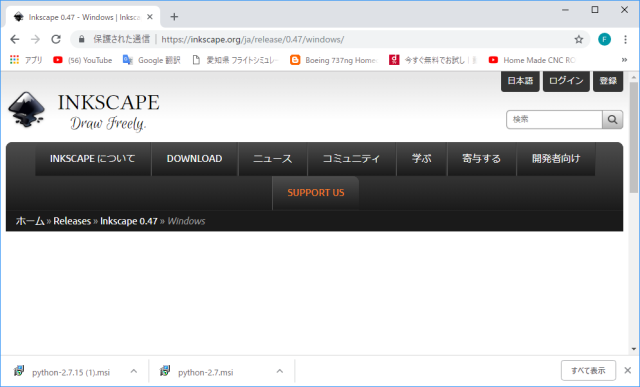
Task: Click the 日本語 language button
Action: 520,81
